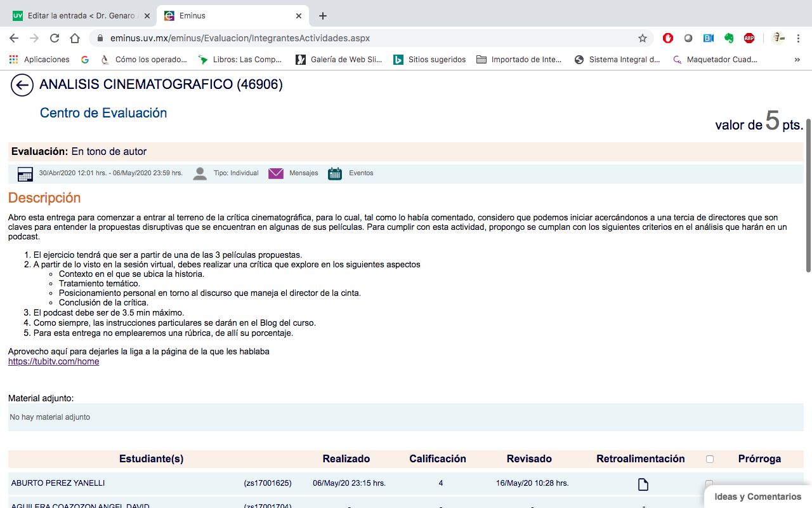Open the Ideas y Comentarios panel

[x=757, y=497]
